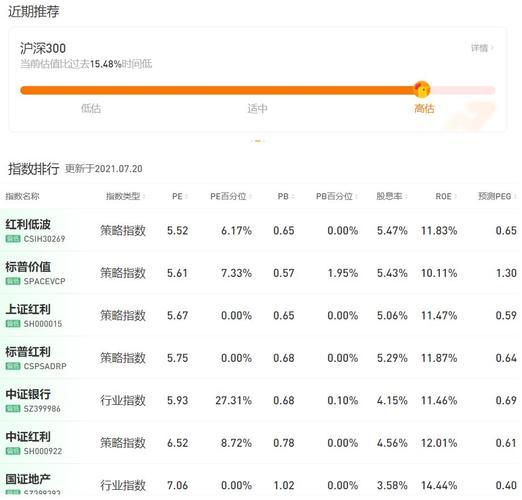The image size is (522, 500).
Task: Click green tag beside SH000922
Action: [13, 451]
